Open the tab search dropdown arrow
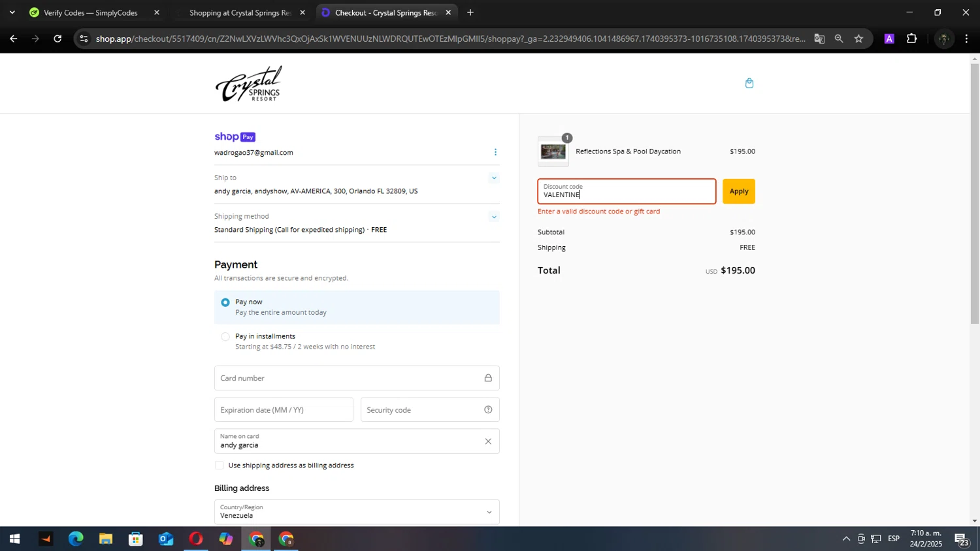The height and width of the screenshot is (551, 980). pyautogui.click(x=12, y=12)
